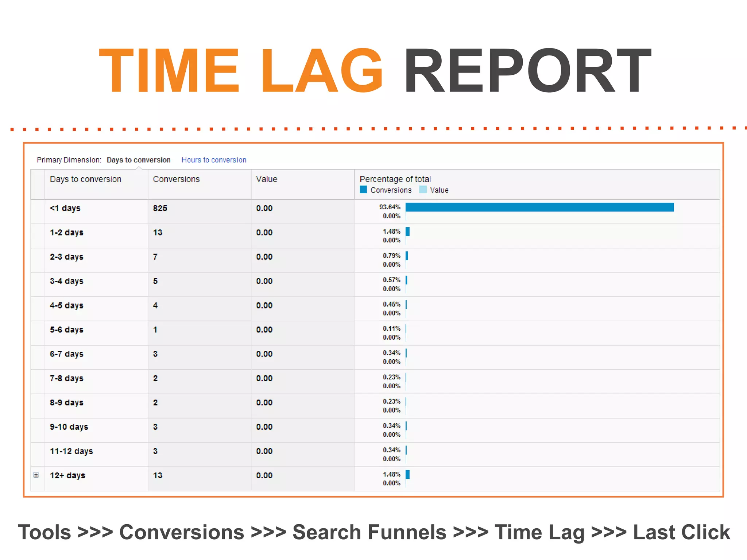Click the 7-8 days row label
The width and height of the screenshot is (747, 560).
click(x=66, y=378)
